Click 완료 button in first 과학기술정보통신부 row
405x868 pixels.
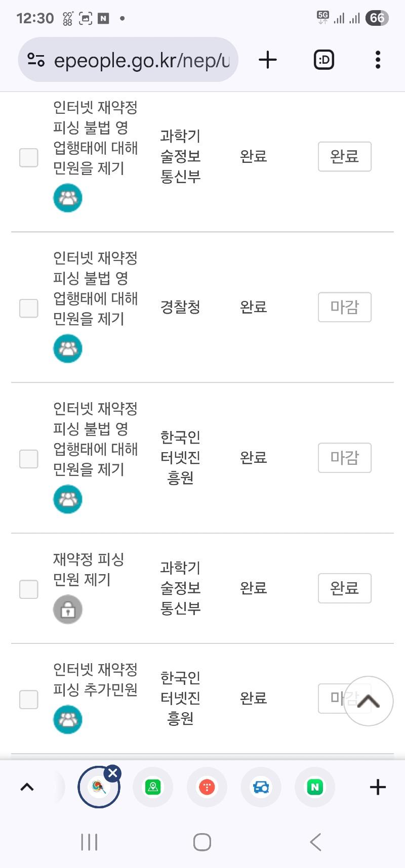[x=345, y=157]
